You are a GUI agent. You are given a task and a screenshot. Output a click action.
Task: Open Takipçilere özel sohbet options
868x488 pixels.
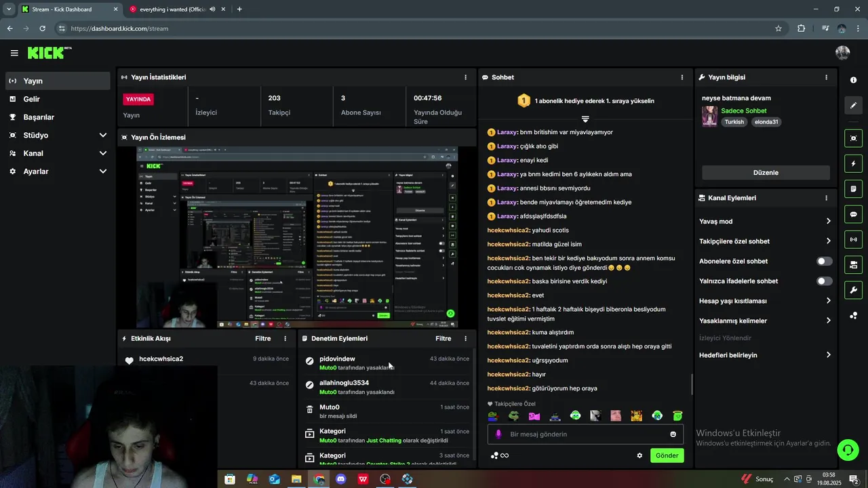pyautogui.click(x=765, y=241)
